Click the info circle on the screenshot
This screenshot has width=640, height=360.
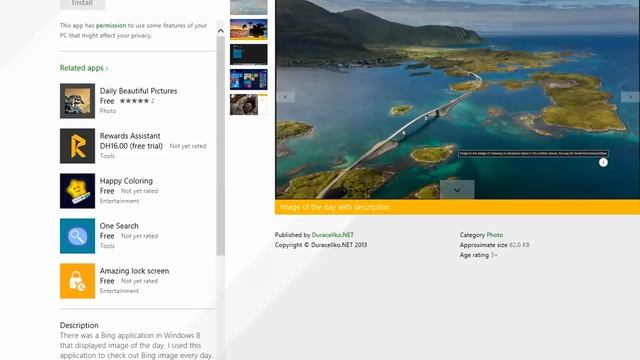pos(603,162)
